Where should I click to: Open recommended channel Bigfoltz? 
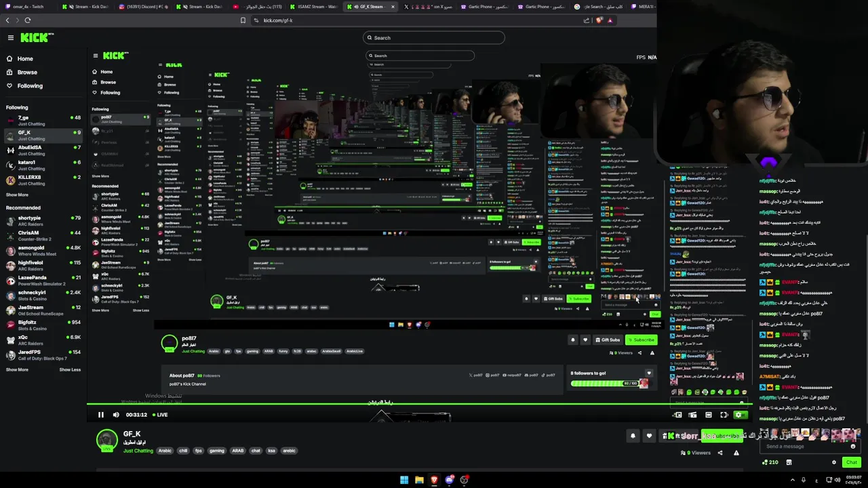tap(43, 325)
